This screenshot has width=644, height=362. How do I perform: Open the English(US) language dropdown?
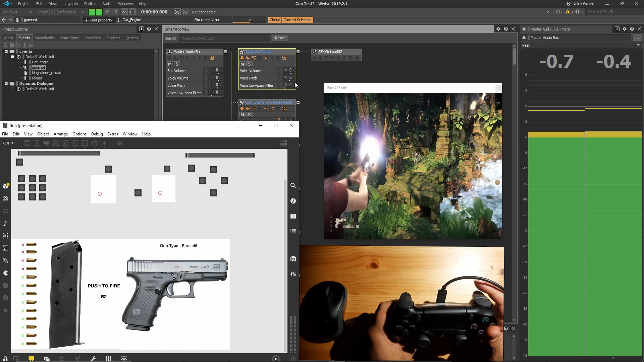60,12
